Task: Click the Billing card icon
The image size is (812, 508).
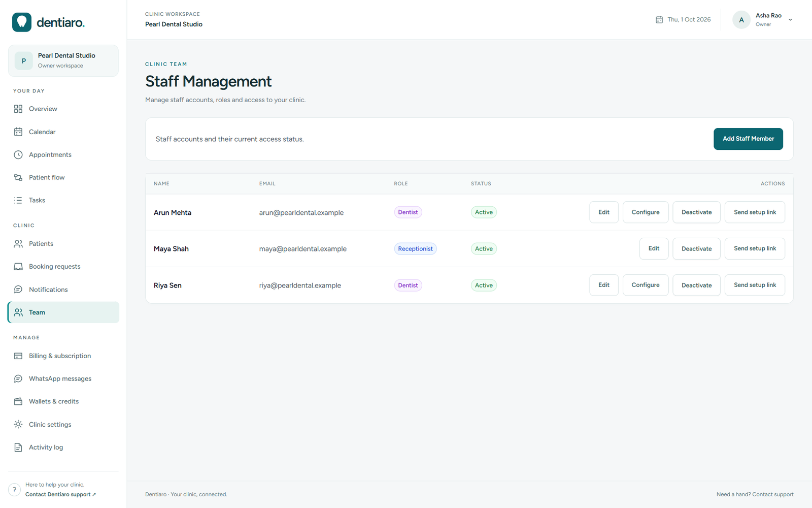Action: pyautogui.click(x=18, y=356)
